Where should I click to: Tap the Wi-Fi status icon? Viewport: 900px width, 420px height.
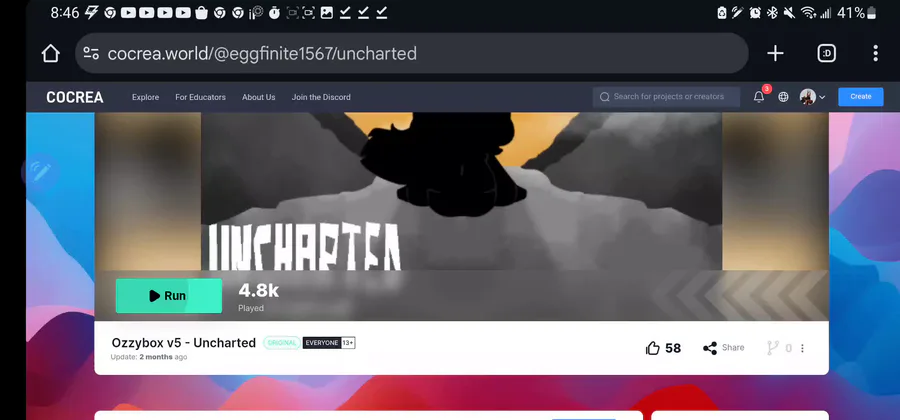tap(808, 13)
